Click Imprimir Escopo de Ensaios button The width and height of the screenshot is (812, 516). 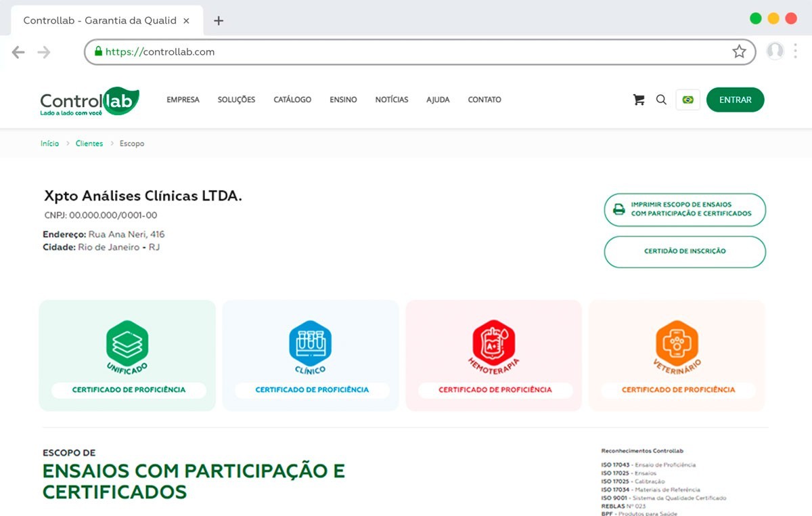(x=685, y=210)
